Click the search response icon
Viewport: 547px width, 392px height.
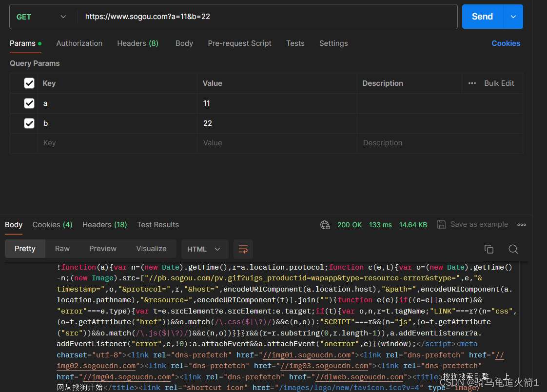click(513, 249)
